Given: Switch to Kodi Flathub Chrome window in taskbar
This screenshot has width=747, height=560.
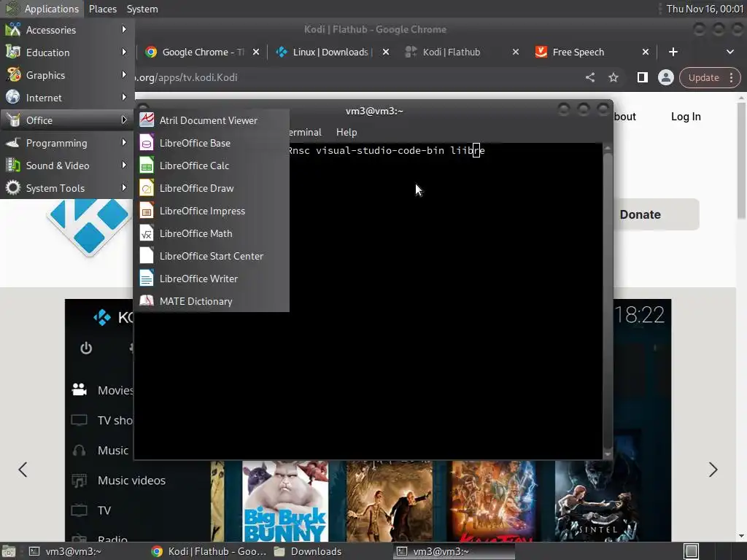Looking at the screenshot, I should [x=209, y=551].
